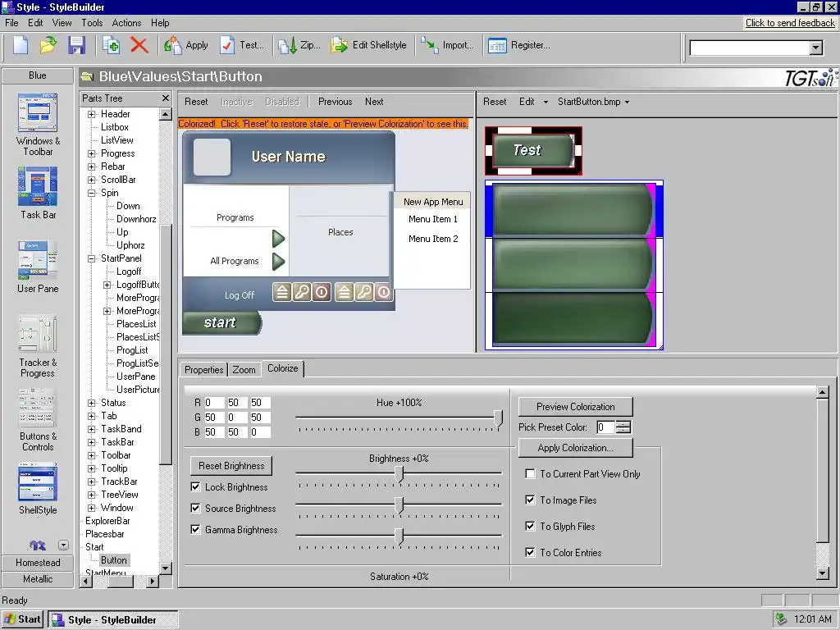Click the Zip... toolbar button

[x=299, y=45]
